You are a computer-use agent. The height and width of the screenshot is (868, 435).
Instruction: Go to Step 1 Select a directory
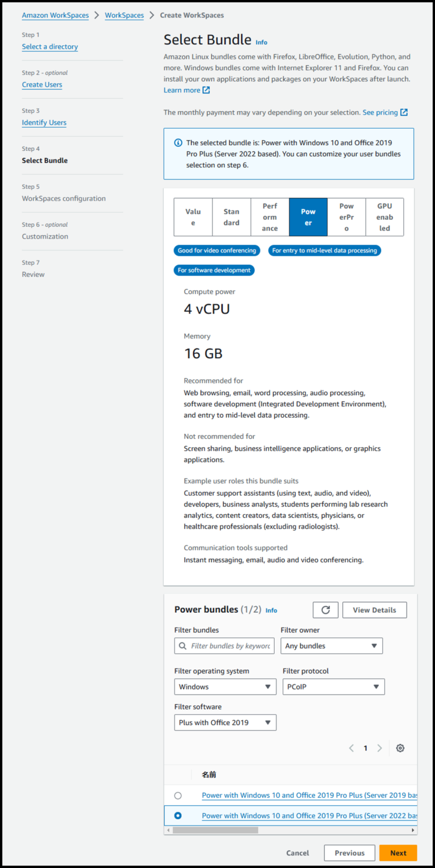[x=50, y=46]
